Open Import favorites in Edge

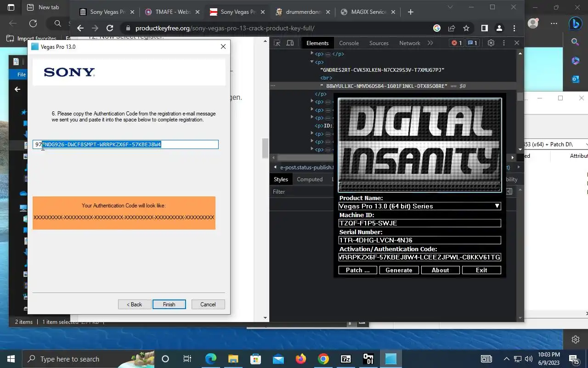[32, 39]
